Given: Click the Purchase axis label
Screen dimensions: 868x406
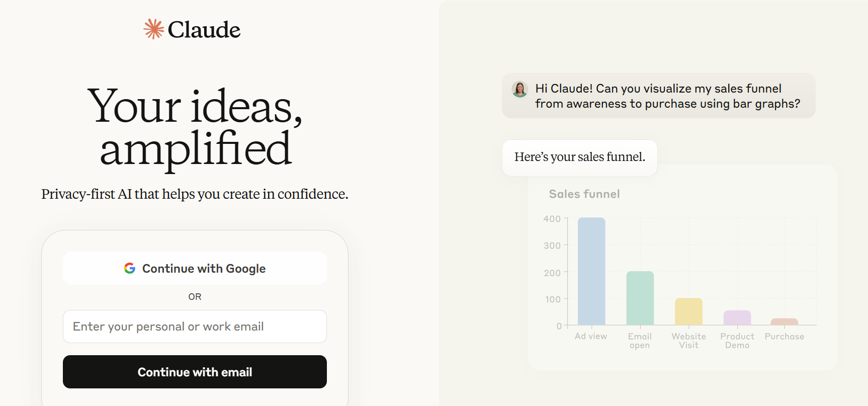Looking at the screenshot, I should pos(784,337).
